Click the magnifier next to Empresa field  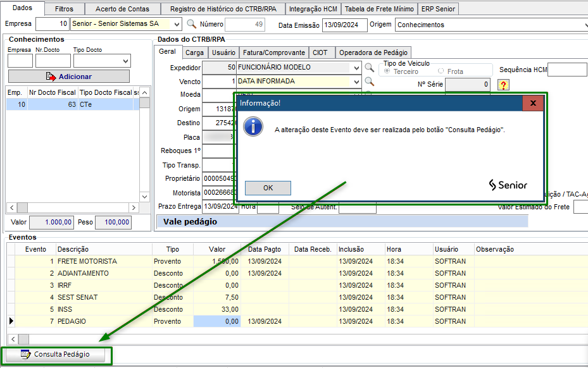pos(191,25)
